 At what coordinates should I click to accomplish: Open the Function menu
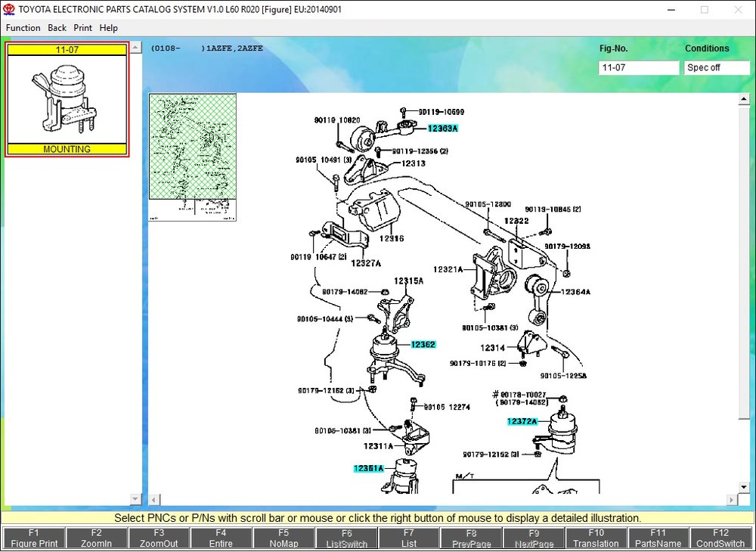click(23, 28)
